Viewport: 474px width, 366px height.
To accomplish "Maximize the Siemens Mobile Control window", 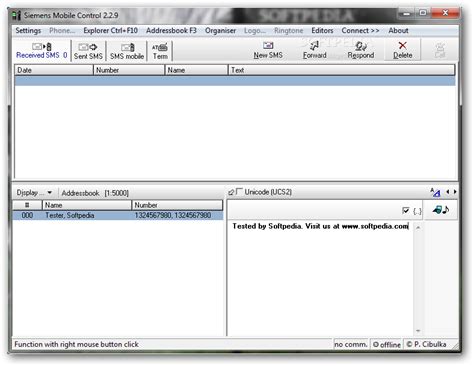I will coord(423,13).
